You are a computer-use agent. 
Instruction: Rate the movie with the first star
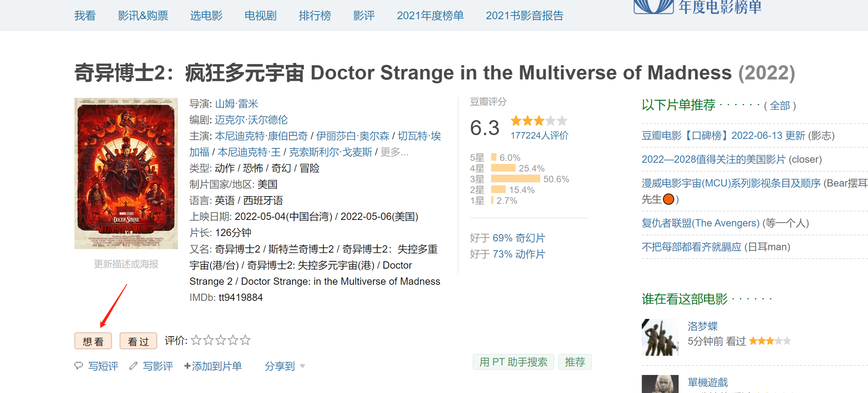(x=196, y=340)
